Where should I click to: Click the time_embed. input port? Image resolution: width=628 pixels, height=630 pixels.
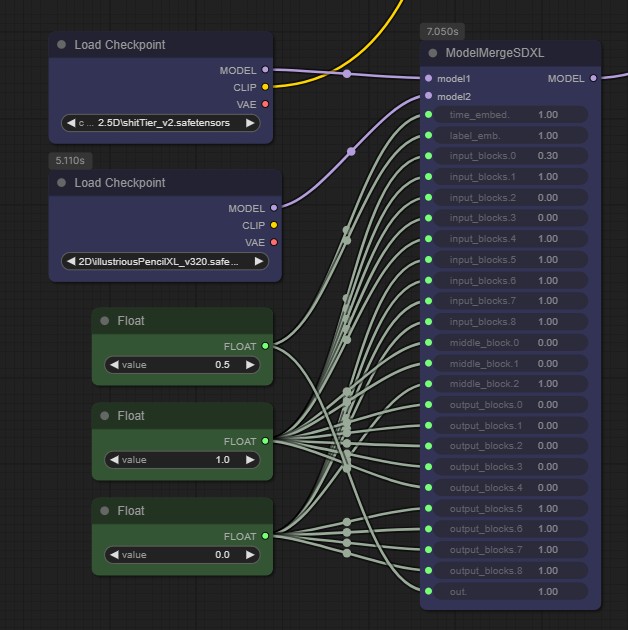tap(428, 115)
